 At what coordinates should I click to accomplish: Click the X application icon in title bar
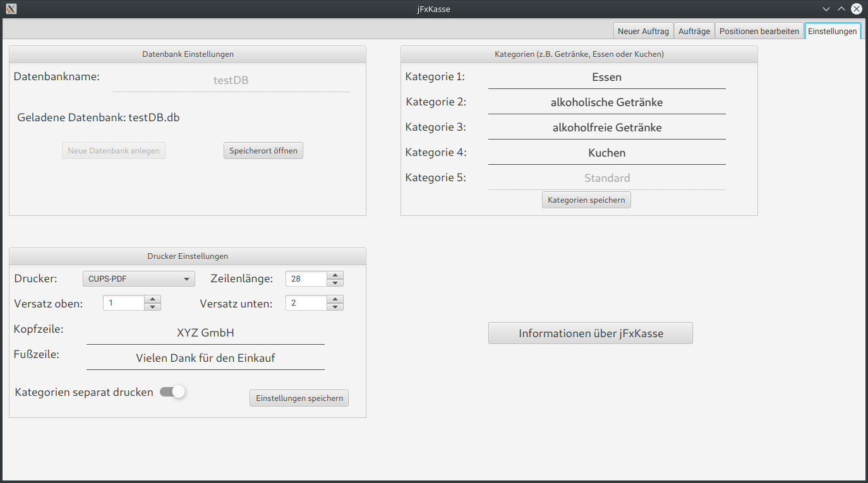pos(11,9)
